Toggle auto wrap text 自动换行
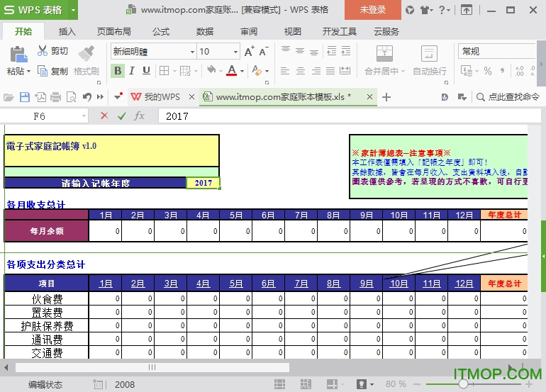The height and width of the screenshot is (392, 546). [x=429, y=60]
